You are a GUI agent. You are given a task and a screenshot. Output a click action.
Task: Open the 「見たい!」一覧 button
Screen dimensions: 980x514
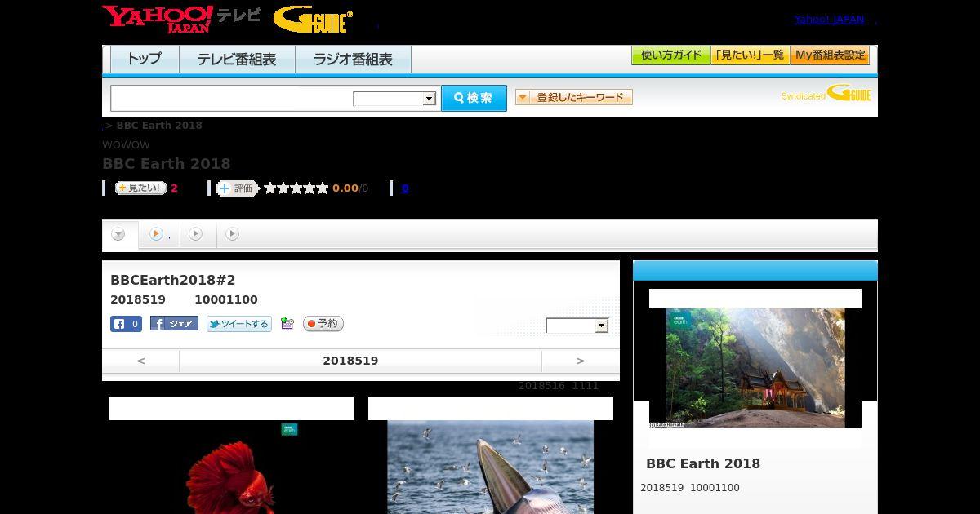[x=751, y=55]
